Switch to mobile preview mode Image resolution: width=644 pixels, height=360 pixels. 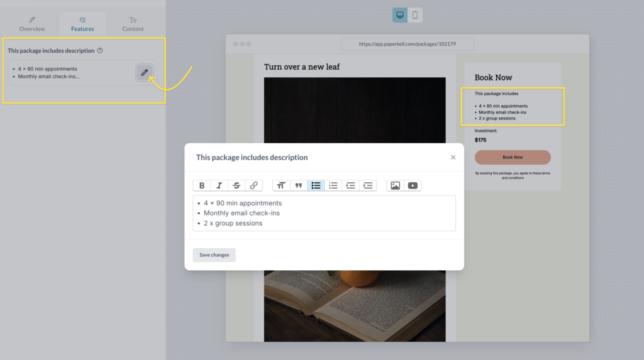pos(415,15)
